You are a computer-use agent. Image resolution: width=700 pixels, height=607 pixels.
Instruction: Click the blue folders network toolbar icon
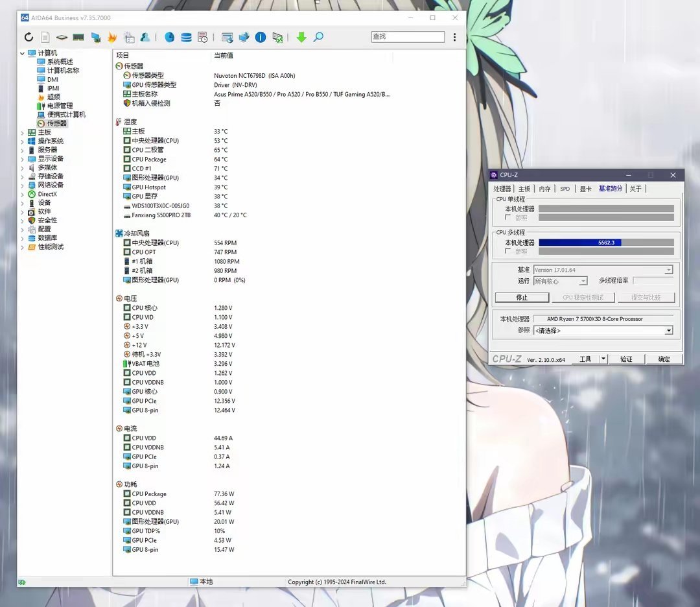point(244,37)
